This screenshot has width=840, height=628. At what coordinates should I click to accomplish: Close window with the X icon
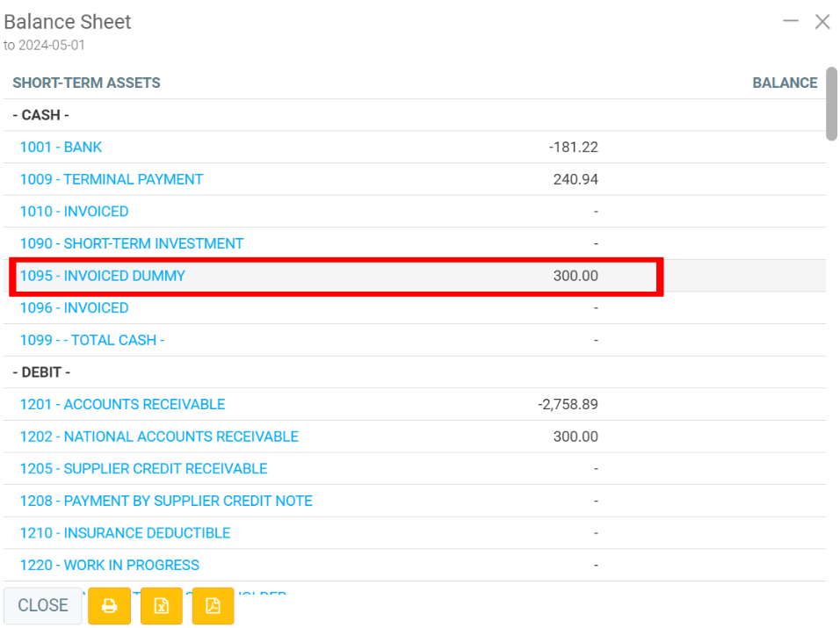[x=822, y=22]
